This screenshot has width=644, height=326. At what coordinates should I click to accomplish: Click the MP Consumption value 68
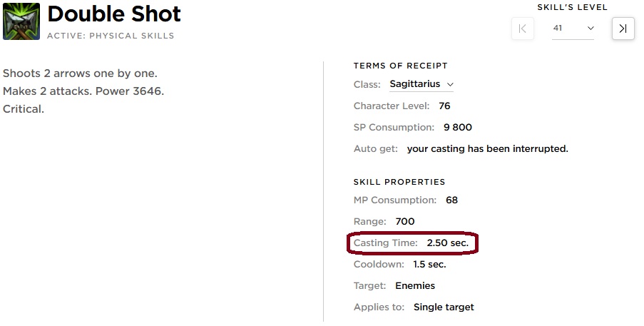(451, 200)
